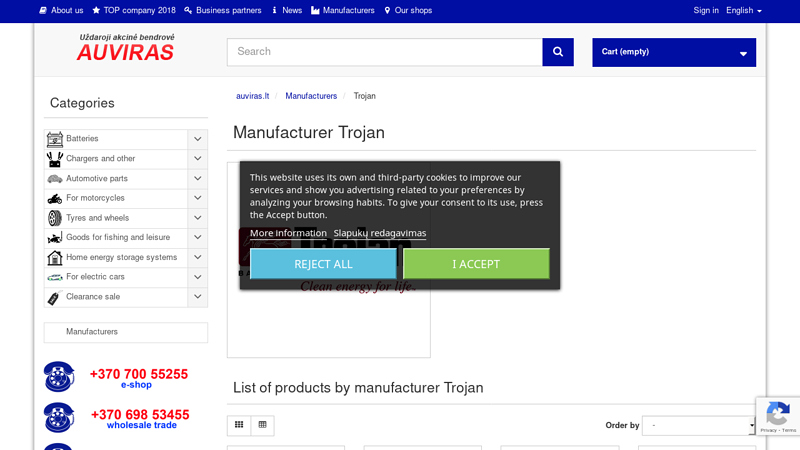Click the Automotive parts car icon
Image resolution: width=800 pixels, height=450 pixels.
55,179
